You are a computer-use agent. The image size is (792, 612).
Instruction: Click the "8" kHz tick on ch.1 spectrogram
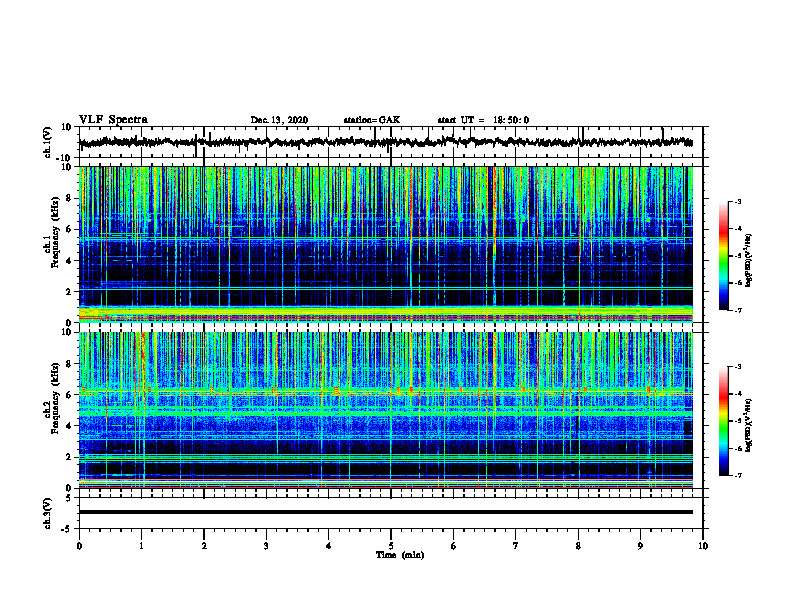(x=70, y=198)
